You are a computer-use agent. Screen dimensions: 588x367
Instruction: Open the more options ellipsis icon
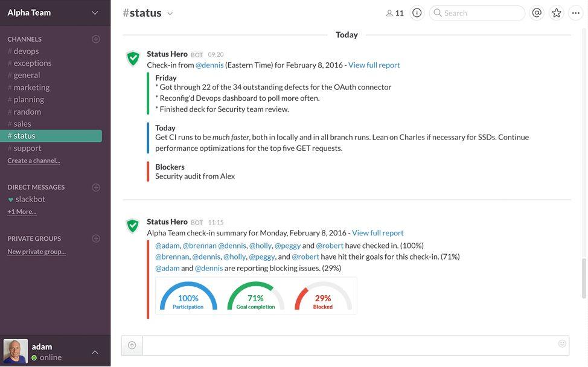[575, 13]
